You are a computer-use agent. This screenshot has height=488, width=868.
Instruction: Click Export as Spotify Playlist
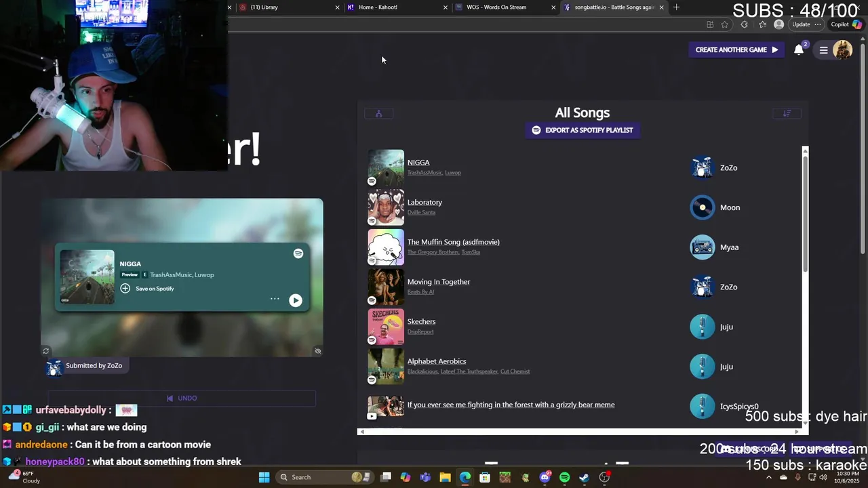(583, 130)
